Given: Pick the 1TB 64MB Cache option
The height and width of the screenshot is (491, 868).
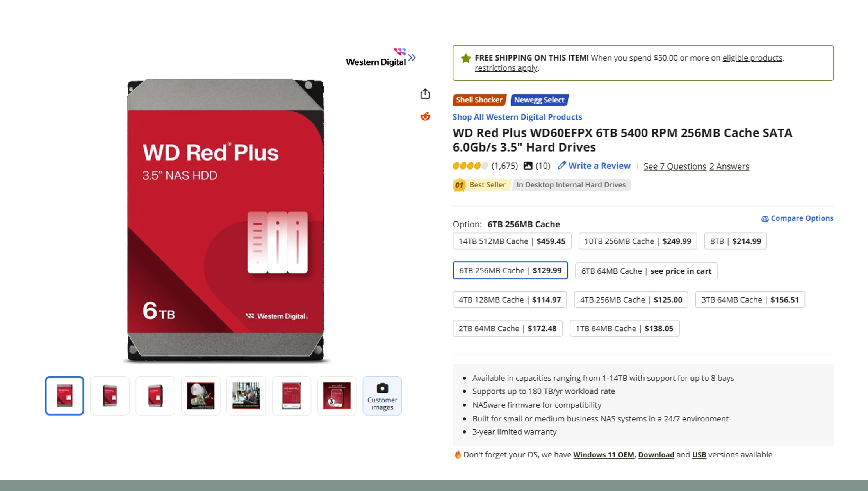Looking at the screenshot, I should pyautogui.click(x=624, y=328).
